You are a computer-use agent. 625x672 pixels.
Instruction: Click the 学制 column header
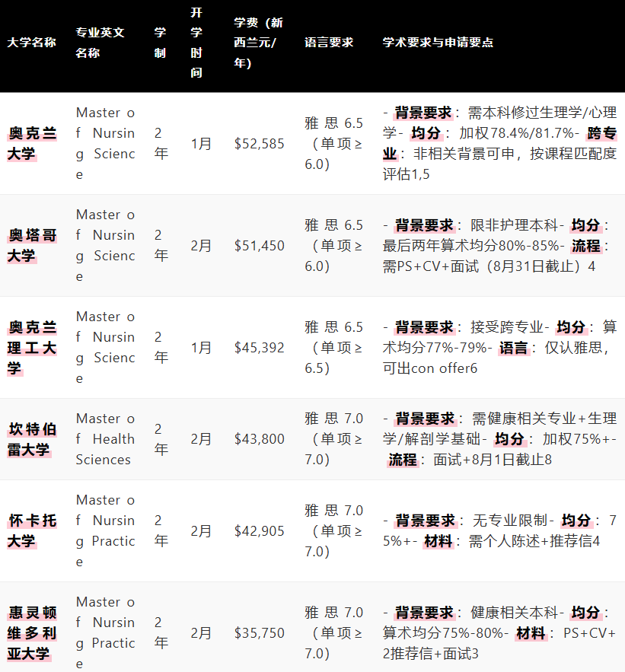coord(160,43)
